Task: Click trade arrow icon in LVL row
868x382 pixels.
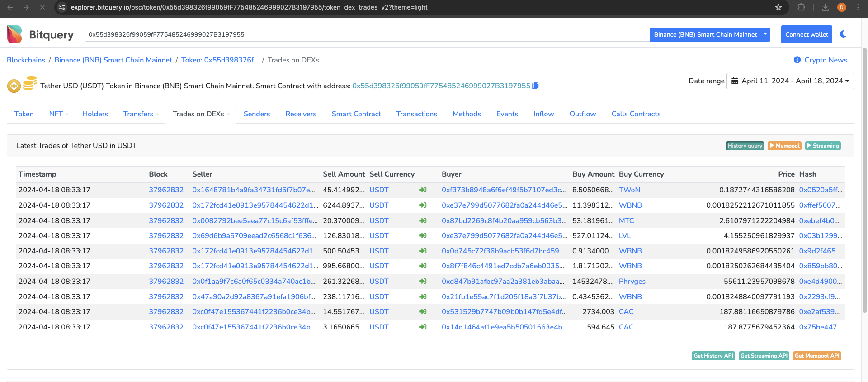Action: pos(423,235)
